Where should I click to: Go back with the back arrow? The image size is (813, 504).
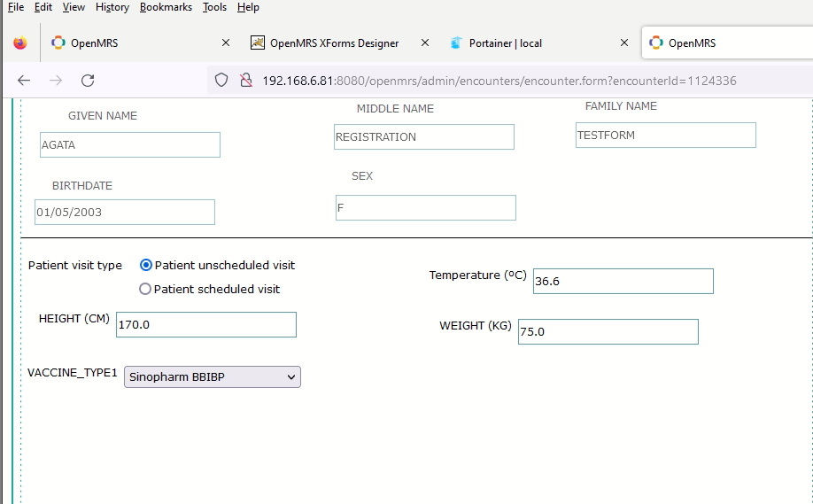(24, 81)
